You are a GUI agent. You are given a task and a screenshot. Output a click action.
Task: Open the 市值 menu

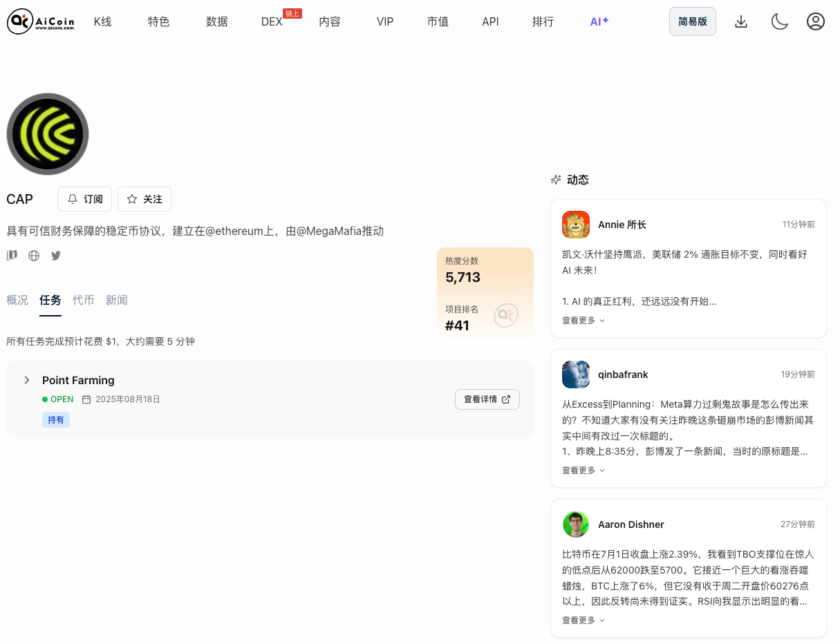[438, 22]
